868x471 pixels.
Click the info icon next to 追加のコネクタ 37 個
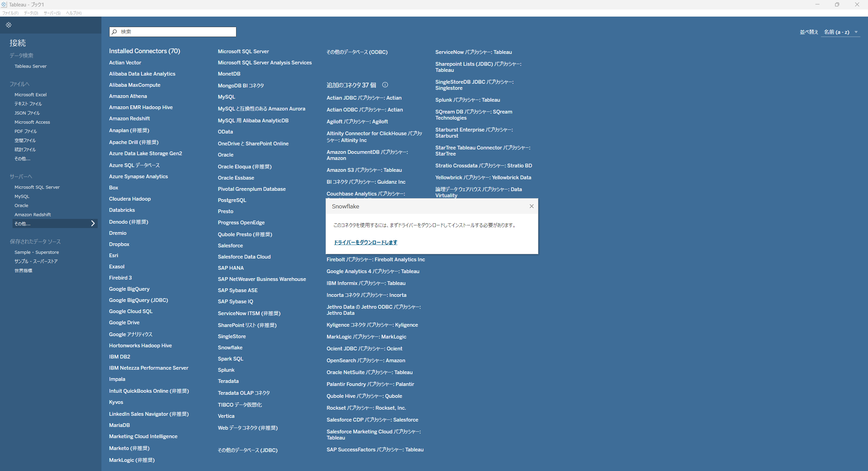[x=385, y=85]
